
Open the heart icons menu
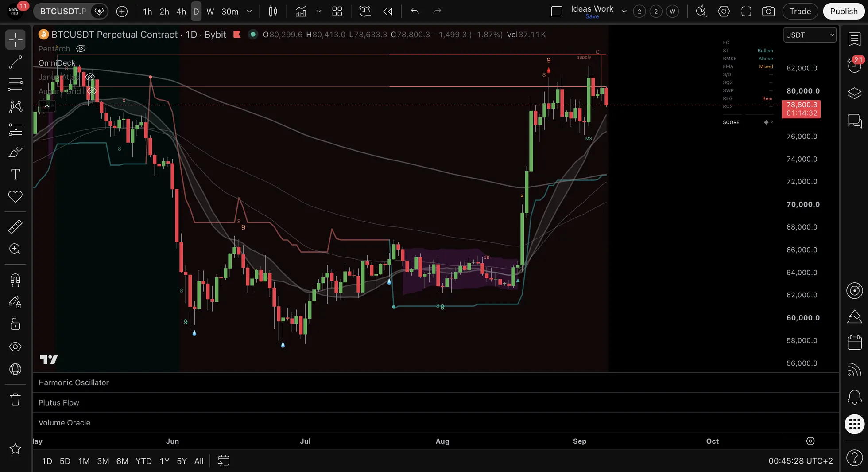15,196
